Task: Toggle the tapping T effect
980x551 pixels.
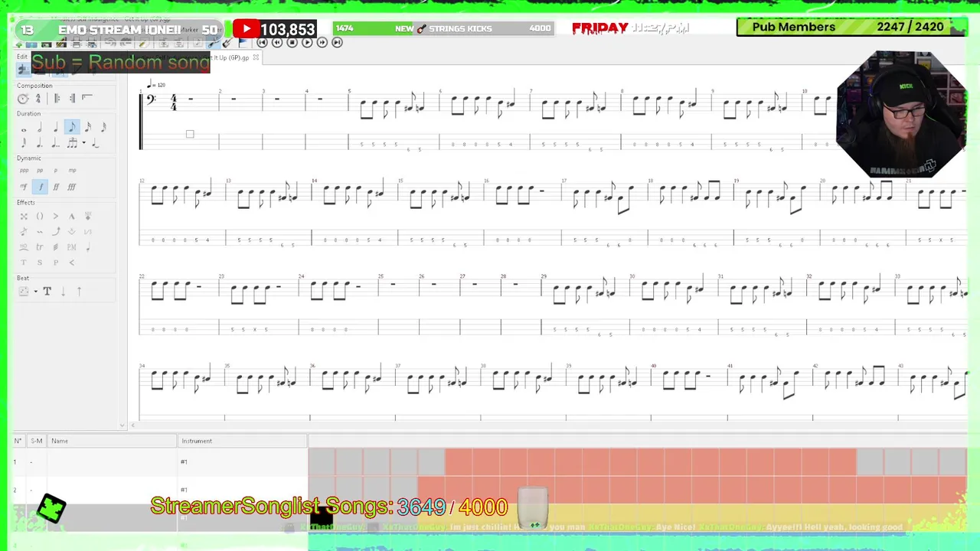Action: click(24, 262)
